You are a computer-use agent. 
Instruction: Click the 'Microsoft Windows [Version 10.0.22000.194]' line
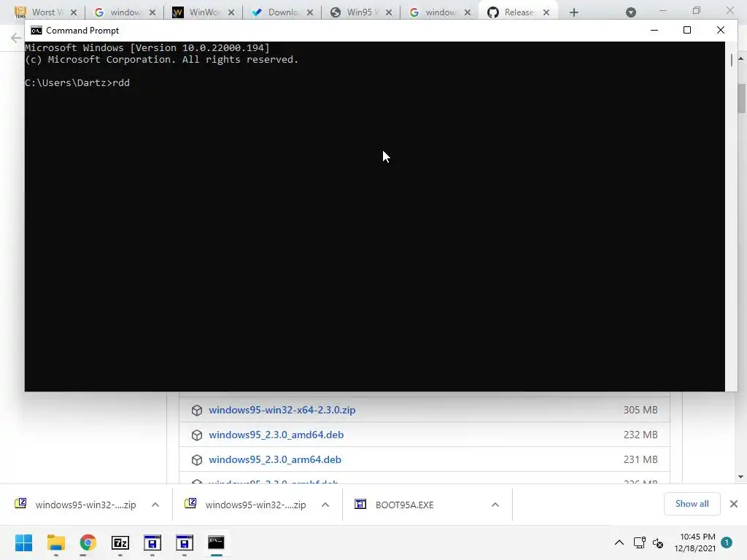click(x=147, y=47)
